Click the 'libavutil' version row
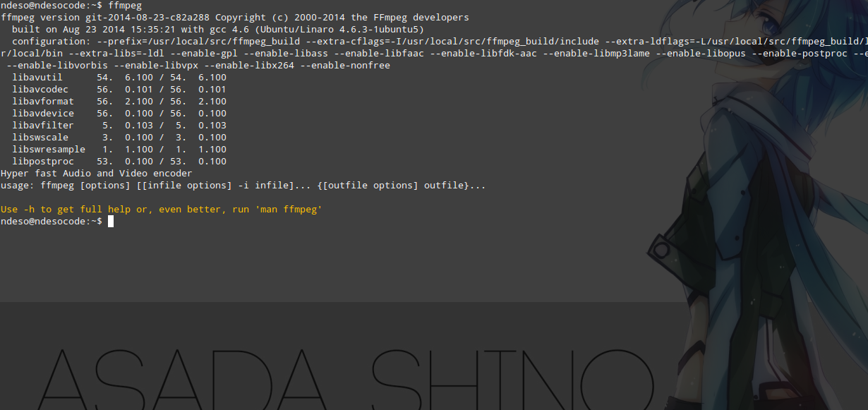Image resolution: width=868 pixels, height=410 pixels. 119,78
